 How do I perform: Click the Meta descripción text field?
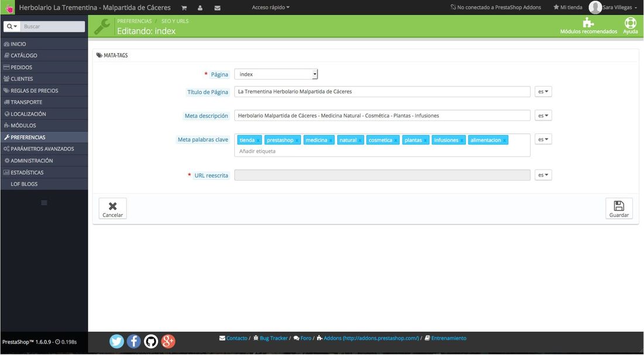point(382,115)
